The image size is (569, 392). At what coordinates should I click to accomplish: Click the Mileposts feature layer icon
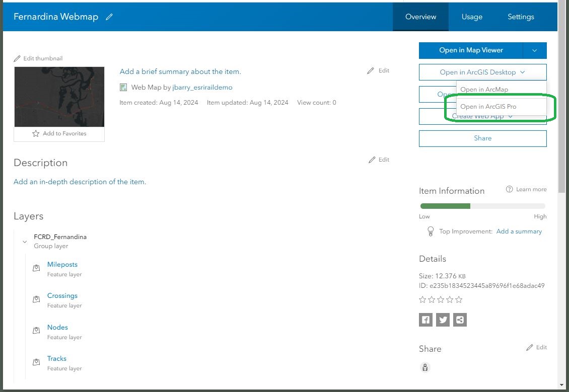click(x=36, y=268)
